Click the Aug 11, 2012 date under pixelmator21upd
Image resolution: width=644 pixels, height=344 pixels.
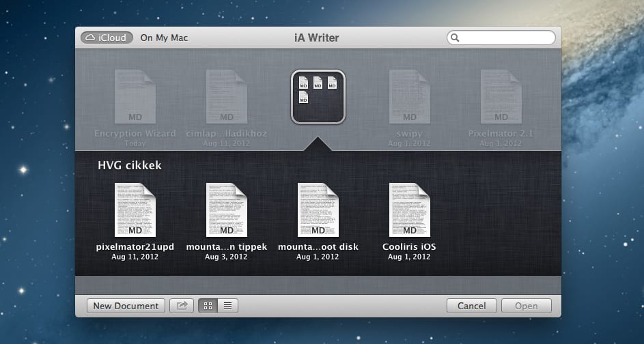tap(135, 257)
